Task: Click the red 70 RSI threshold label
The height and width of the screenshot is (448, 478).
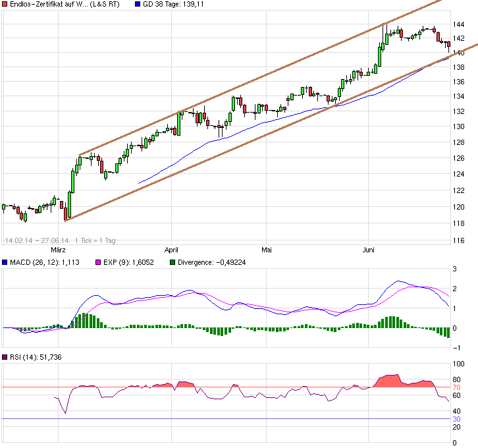Action: coord(454,387)
